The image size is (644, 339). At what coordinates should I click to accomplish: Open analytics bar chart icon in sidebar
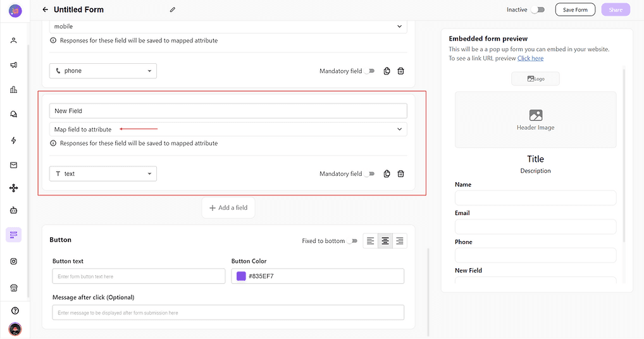tap(13, 89)
